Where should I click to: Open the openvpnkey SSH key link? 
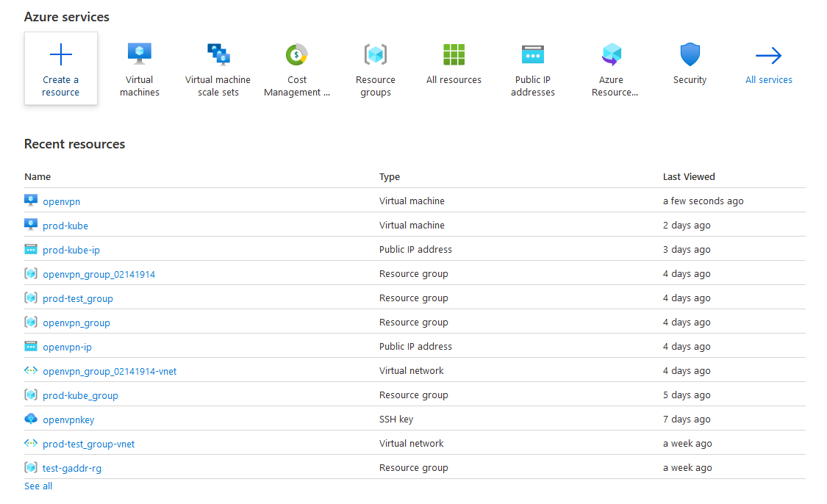point(68,420)
